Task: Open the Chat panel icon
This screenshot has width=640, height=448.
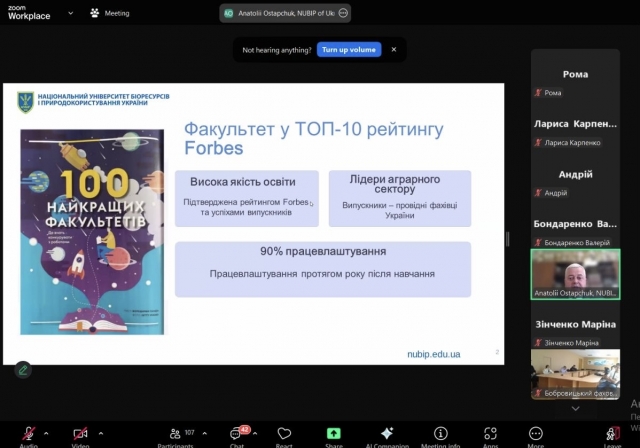Action: pos(236,434)
